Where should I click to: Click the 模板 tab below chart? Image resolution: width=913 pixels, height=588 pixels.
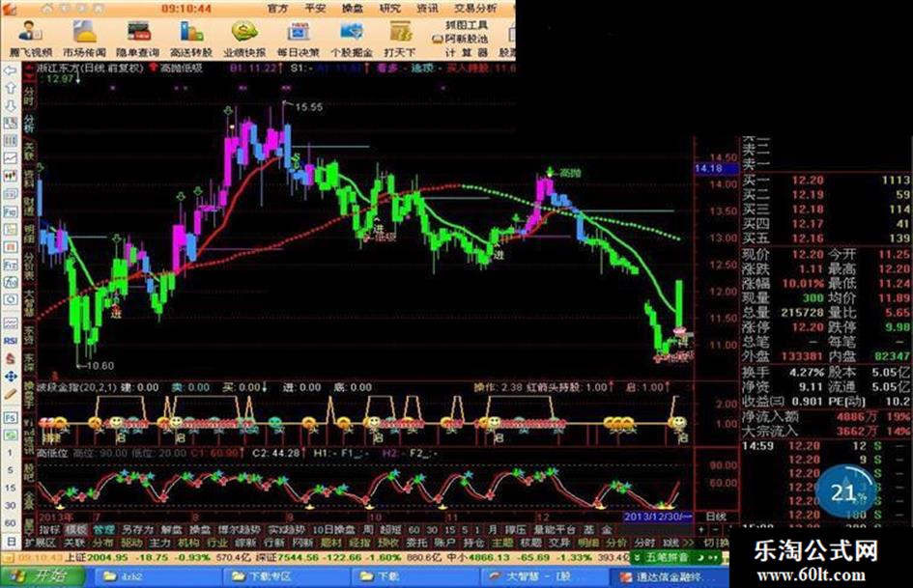(75, 530)
